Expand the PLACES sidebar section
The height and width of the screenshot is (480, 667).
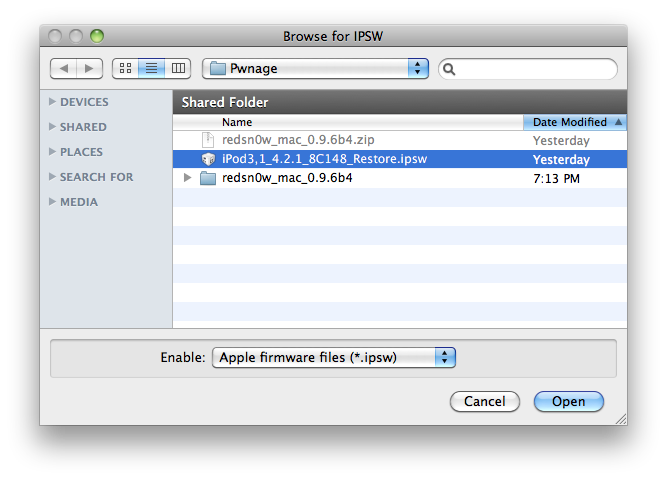(x=52, y=151)
